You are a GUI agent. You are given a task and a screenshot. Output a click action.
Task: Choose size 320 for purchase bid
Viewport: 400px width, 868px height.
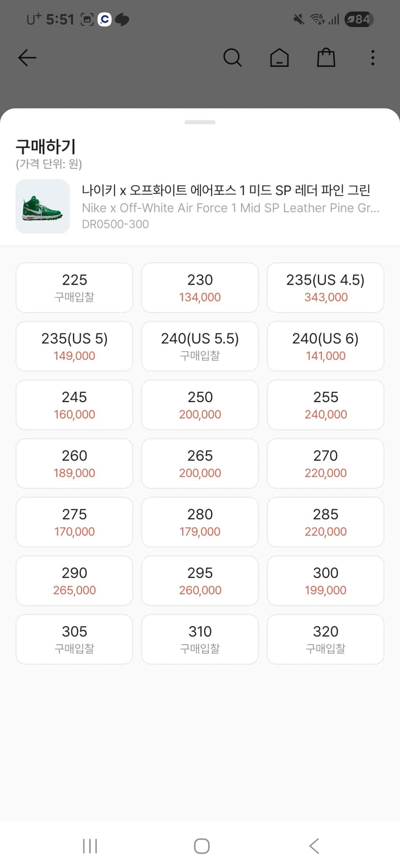[x=325, y=639]
